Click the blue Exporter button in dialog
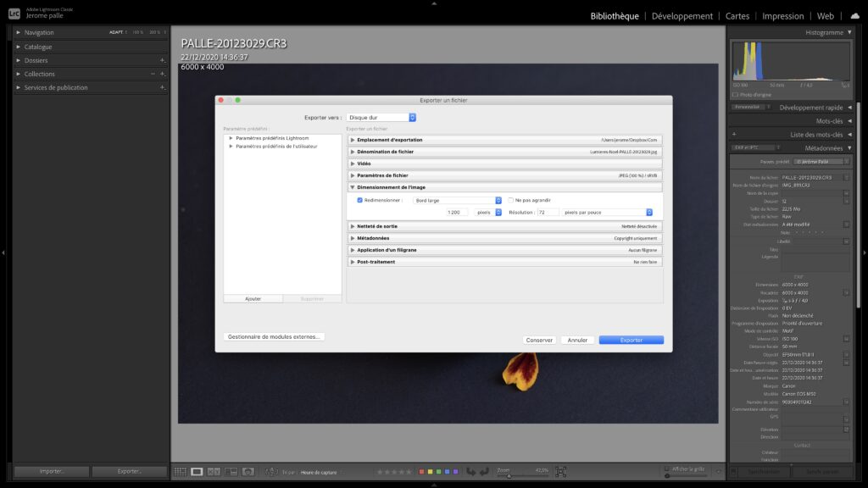Viewport: 868px width, 488px height. (631, 340)
